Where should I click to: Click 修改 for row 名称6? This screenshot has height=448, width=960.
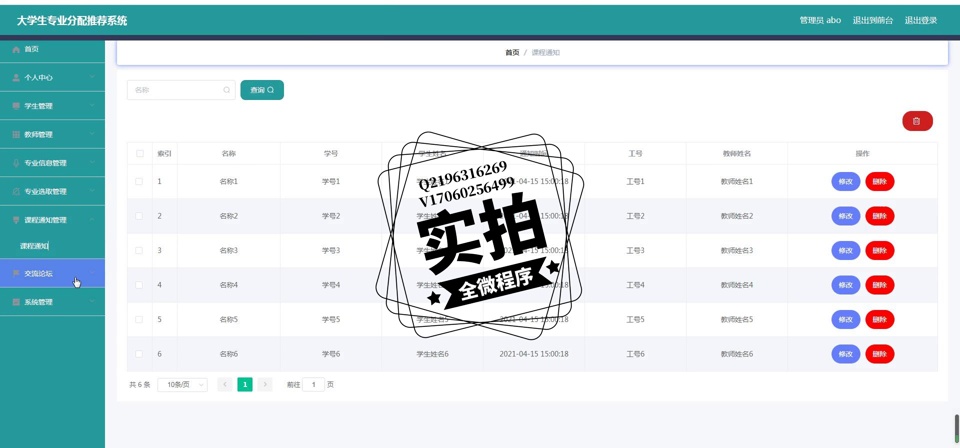(x=846, y=354)
